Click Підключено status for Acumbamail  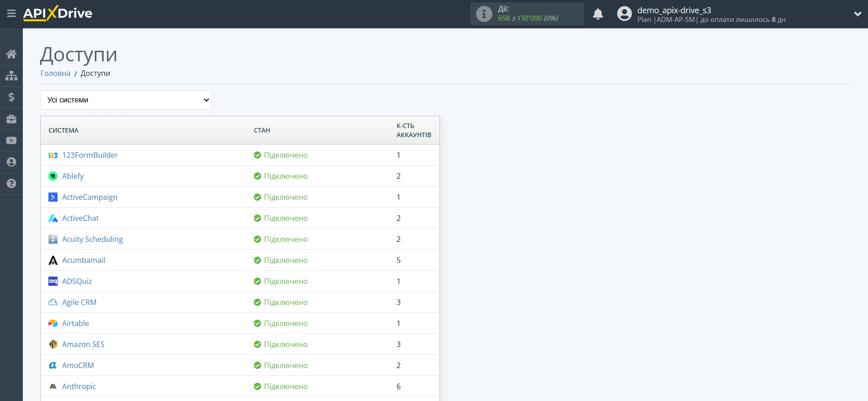tap(286, 260)
